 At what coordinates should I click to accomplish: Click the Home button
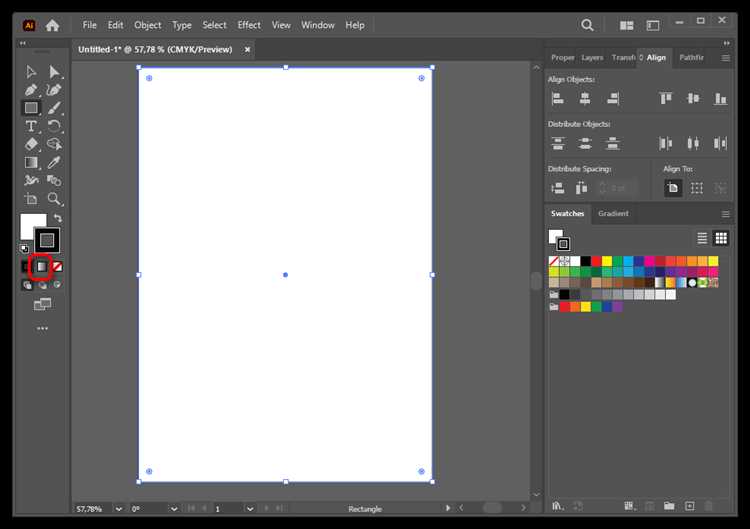click(52, 24)
